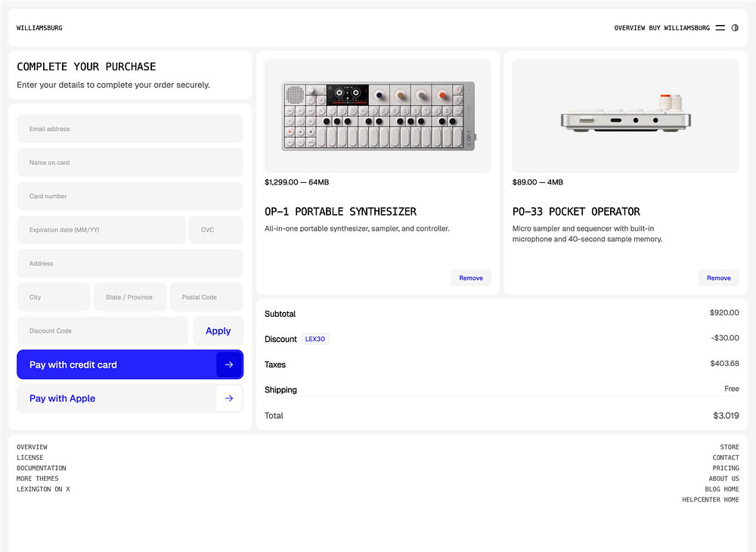
Task: Open footer More Themes link
Action: 38,479
